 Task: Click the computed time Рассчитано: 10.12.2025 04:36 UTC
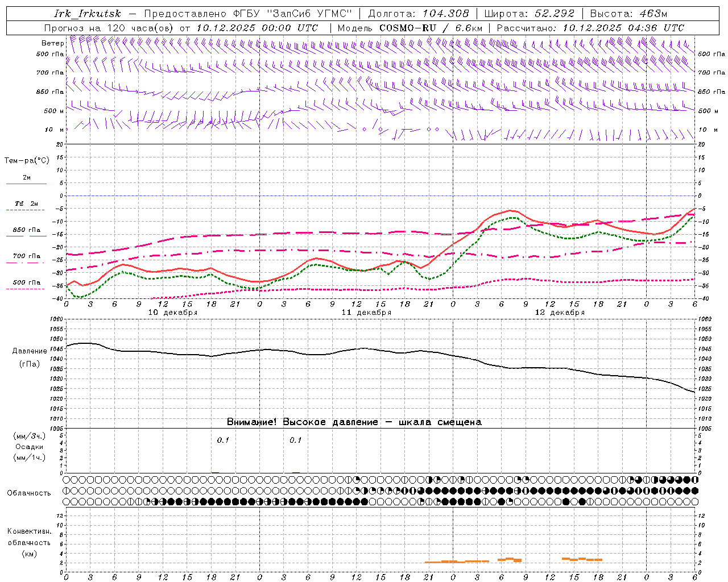click(x=590, y=28)
